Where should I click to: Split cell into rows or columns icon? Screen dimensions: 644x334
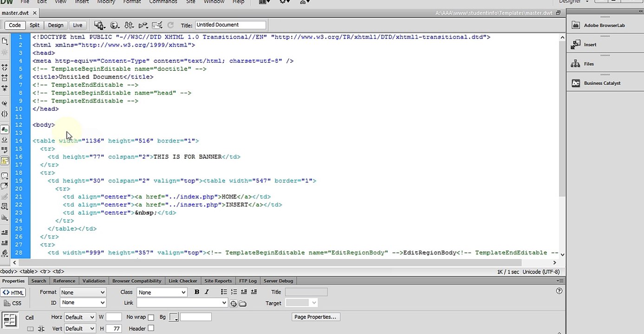41,328
